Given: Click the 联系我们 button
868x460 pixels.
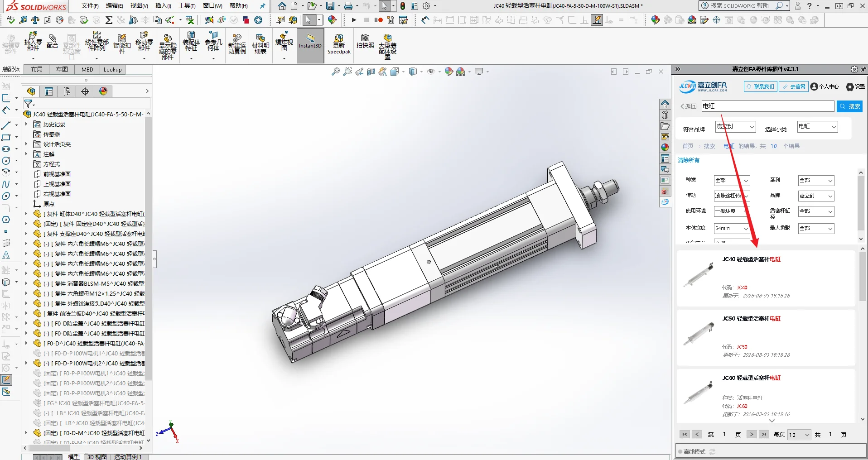Looking at the screenshot, I should point(760,86).
